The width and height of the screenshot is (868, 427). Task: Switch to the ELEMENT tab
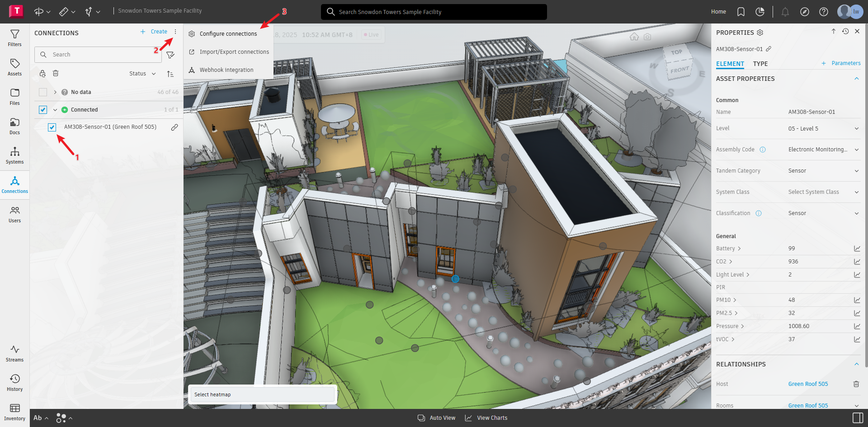730,64
